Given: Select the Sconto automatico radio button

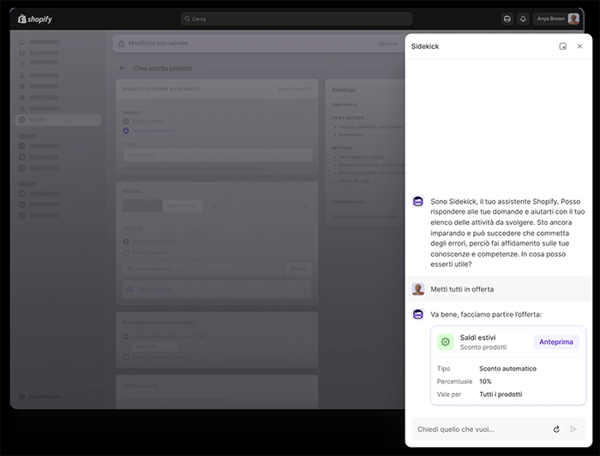Looking at the screenshot, I should [x=126, y=131].
